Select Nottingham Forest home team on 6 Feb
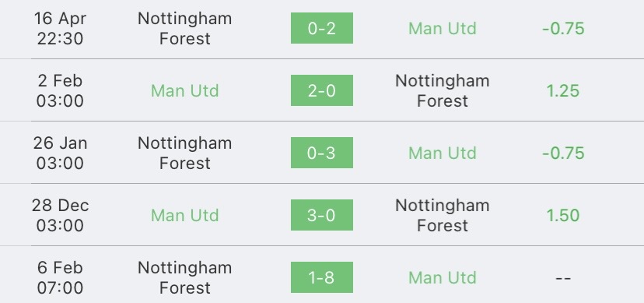The image size is (644, 303). pyautogui.click(x=185, y=277)
